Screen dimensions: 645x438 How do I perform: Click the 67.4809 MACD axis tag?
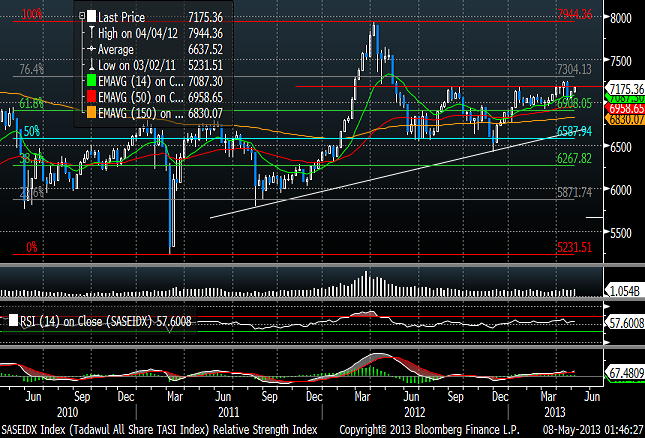pyautogui.click(x=624, y=373)
